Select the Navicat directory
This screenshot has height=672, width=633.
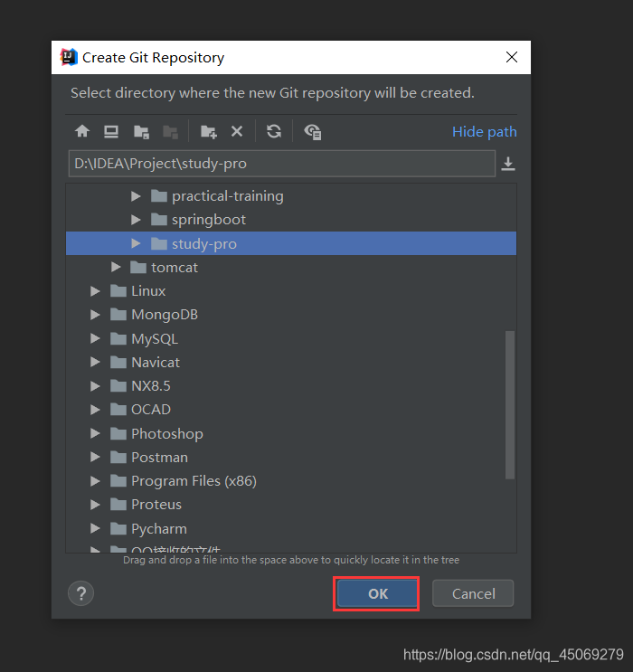(x=156, y=362)
